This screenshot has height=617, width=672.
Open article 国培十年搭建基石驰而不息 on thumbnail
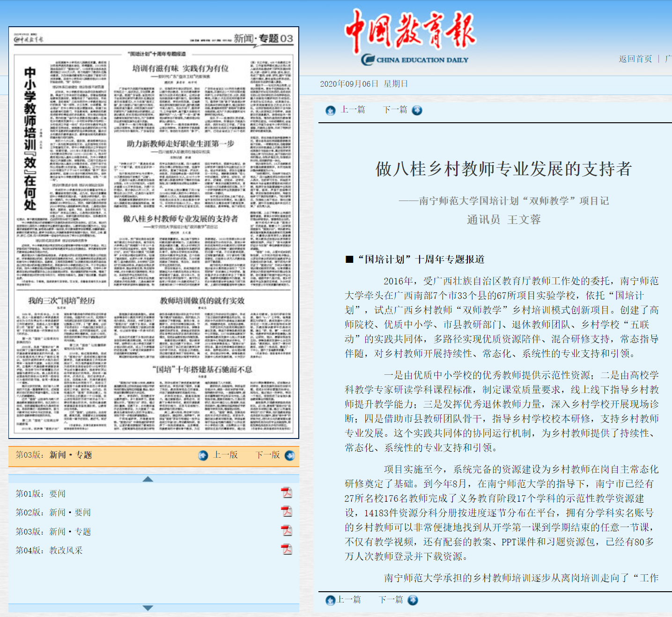pyautogui.click(x=202, y=369)
